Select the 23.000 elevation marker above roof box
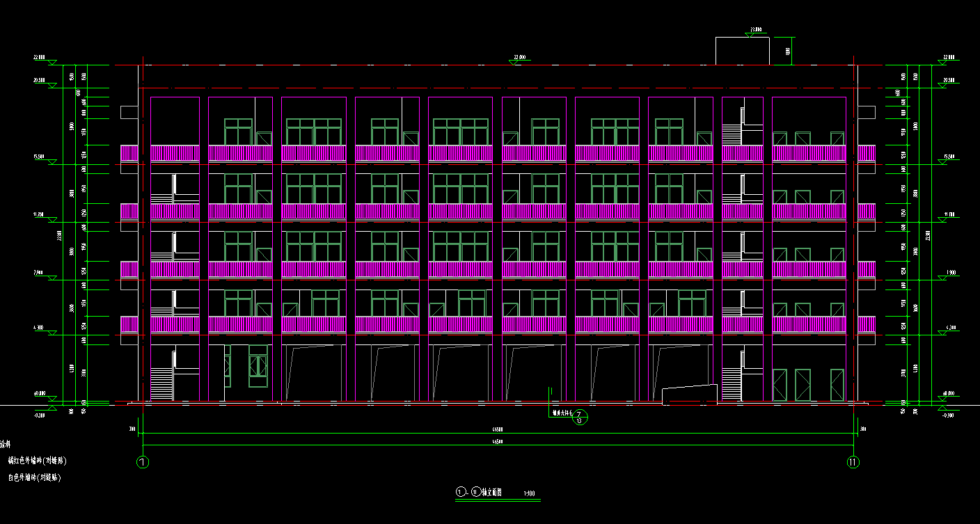 pyautogui.click(x=754, y=31)
